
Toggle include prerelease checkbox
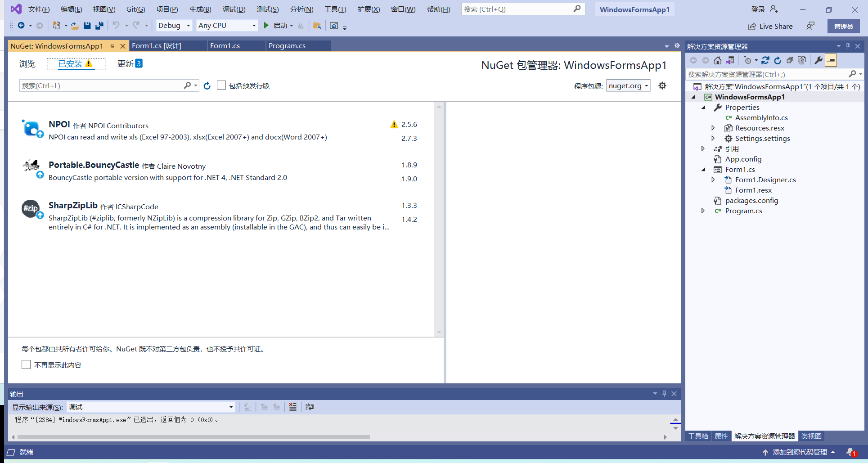click(221, 85)
